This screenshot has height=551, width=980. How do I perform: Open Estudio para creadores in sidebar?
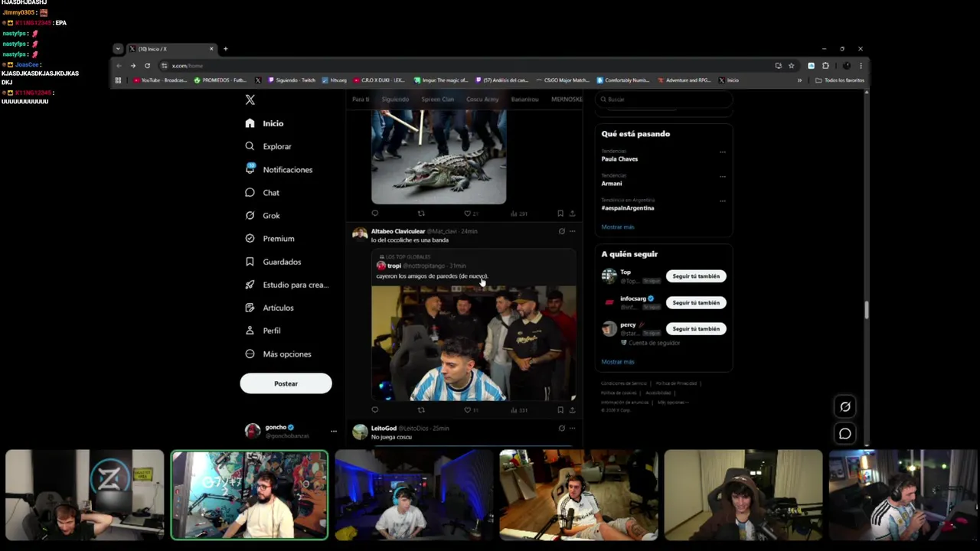pos(286,285)
